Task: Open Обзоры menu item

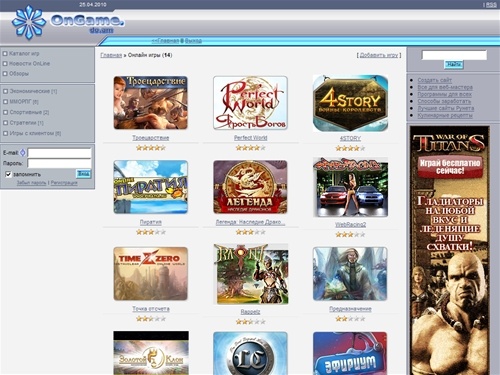Action: click(19, 74)
